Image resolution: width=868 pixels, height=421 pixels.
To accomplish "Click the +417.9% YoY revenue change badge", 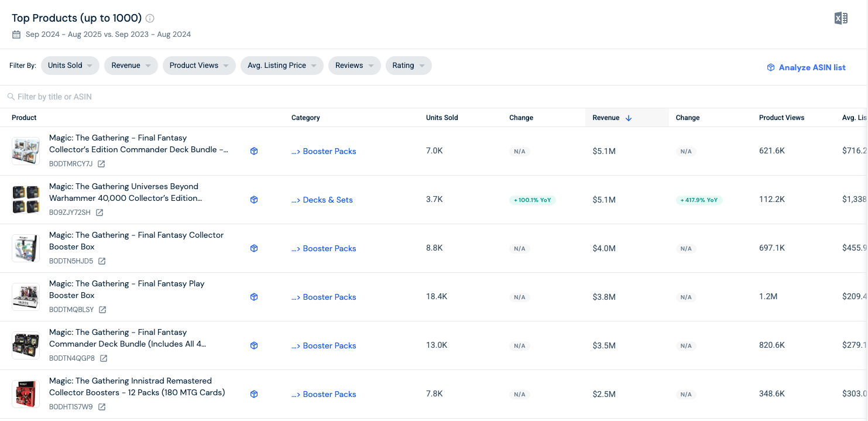I will coord(699,200).
